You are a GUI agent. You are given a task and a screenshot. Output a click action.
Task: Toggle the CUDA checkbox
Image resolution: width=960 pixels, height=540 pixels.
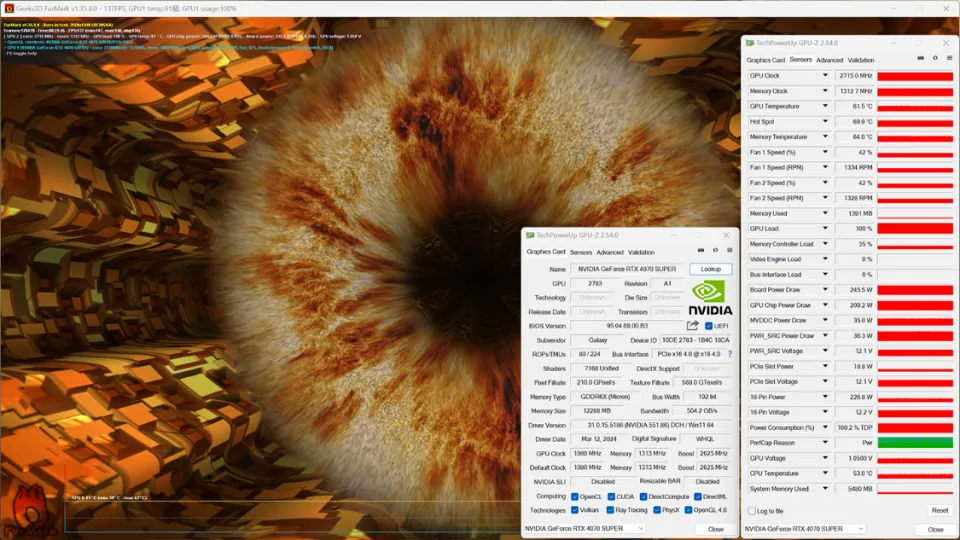point(611,496)
